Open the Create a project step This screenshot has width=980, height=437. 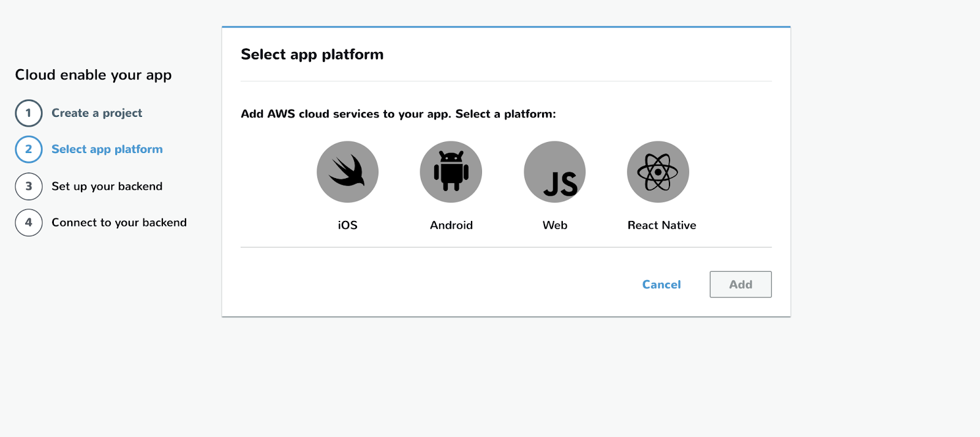point(97,113)
